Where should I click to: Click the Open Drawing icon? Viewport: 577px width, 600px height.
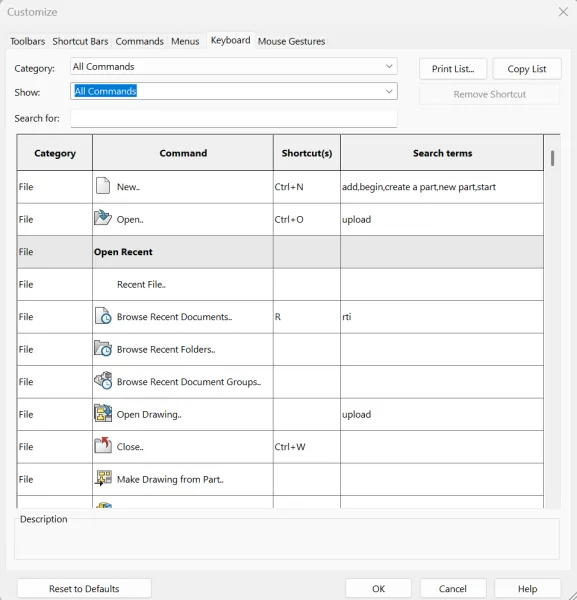103,413
